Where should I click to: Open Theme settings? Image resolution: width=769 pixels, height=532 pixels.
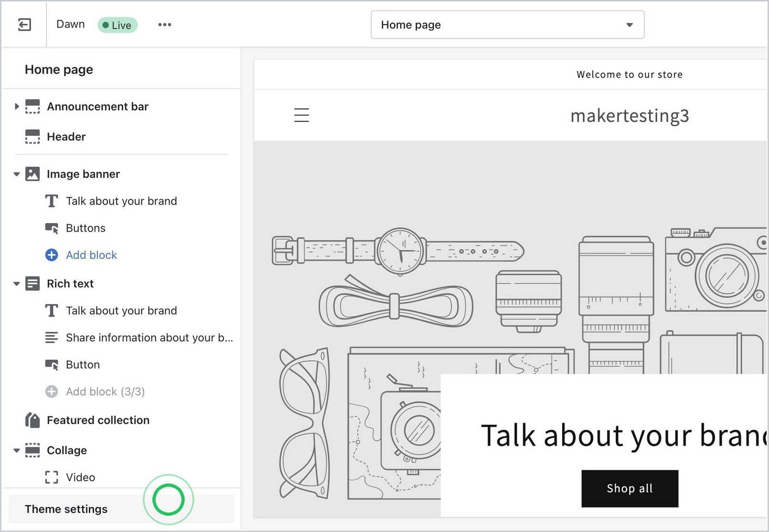pyautogui.click(x=121, y=509)
